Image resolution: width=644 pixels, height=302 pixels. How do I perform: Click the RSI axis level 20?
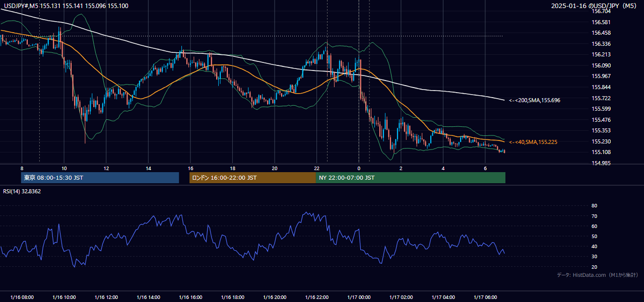[x=595, y=267]
